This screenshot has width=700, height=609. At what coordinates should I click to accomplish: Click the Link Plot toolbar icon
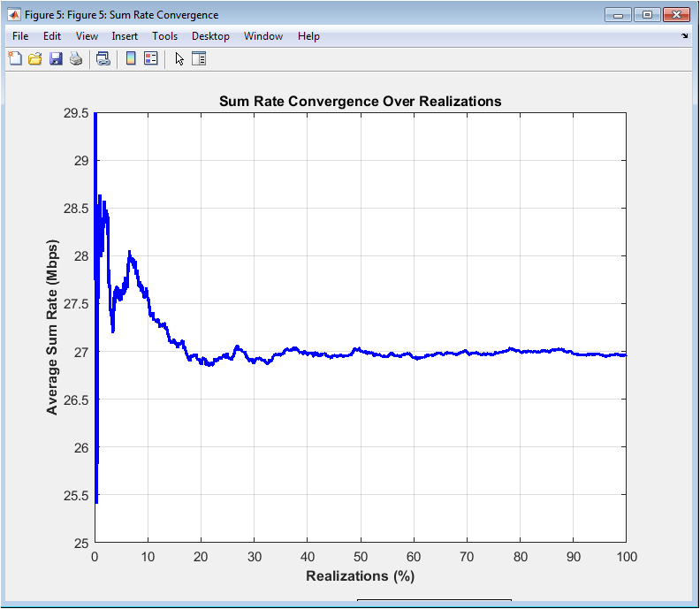click(103, 59)
